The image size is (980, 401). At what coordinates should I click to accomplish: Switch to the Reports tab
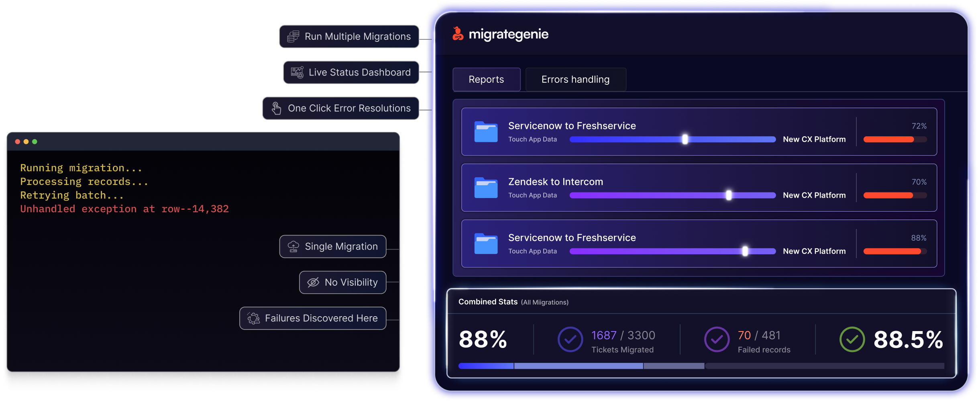coord(486,80)
